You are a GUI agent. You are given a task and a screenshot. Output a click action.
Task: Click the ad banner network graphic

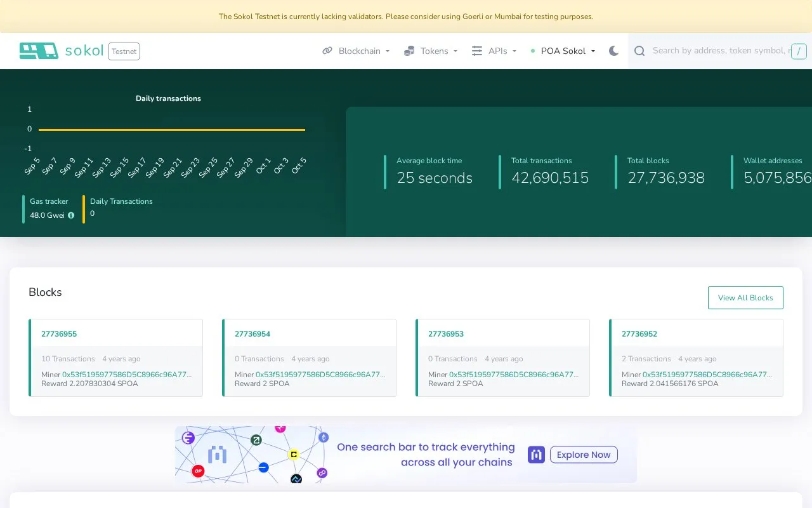pyautogui.click(x=252, y=455)
